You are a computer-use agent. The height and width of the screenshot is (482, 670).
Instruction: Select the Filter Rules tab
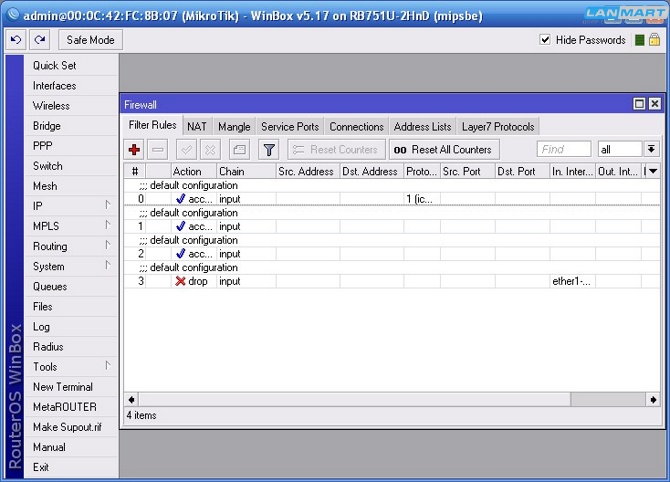pyautogui.click(x=153, y=125)
